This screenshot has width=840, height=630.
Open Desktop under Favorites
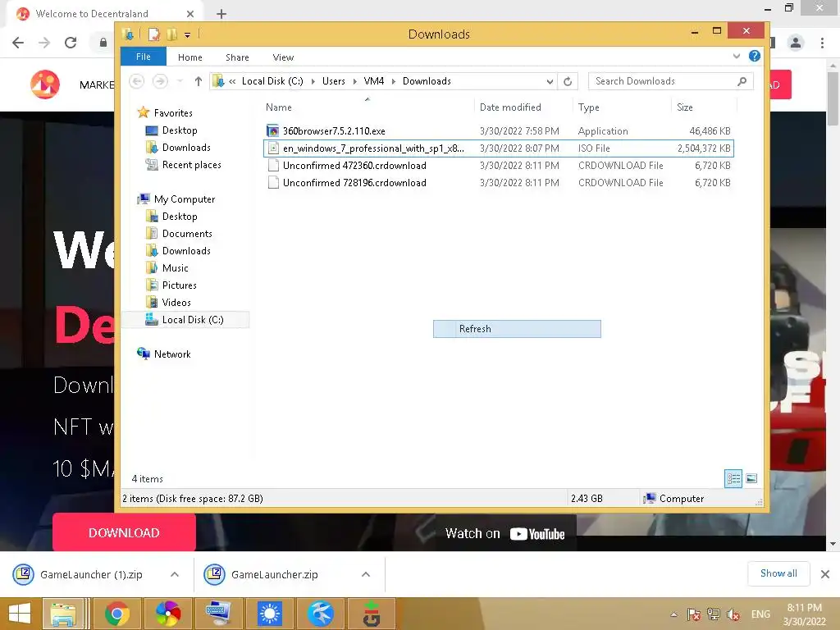pos(180,130)
